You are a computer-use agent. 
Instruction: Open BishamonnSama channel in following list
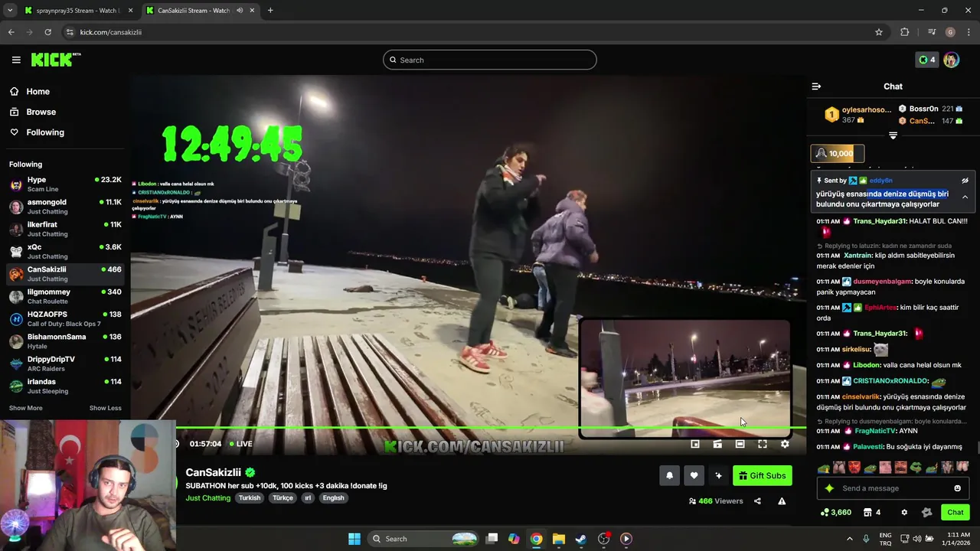65,341
